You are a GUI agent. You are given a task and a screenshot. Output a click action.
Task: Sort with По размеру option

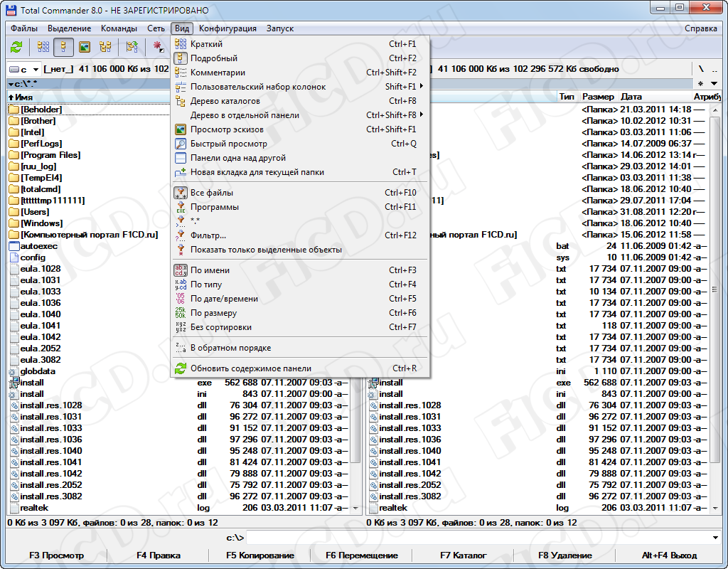click(300, 313)
